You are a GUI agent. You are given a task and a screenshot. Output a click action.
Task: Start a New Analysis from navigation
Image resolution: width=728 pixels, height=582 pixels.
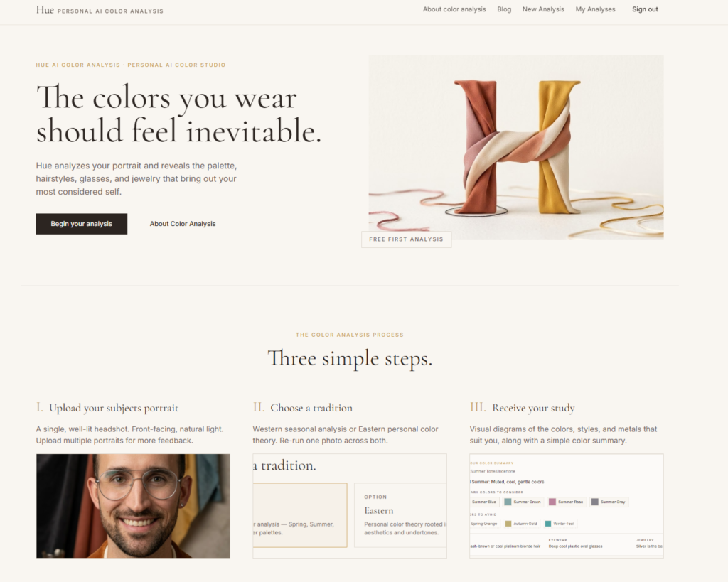point(543,9)
